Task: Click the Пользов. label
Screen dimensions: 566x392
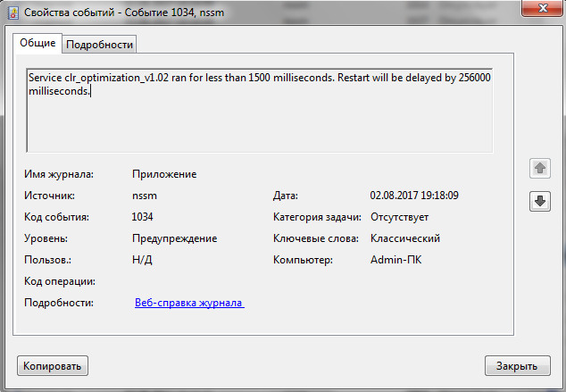Action: pos(47,260)
